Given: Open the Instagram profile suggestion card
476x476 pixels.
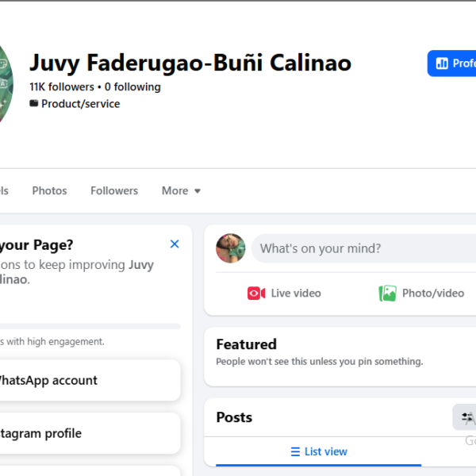Looking at the screenshot, I should [90, 433].
